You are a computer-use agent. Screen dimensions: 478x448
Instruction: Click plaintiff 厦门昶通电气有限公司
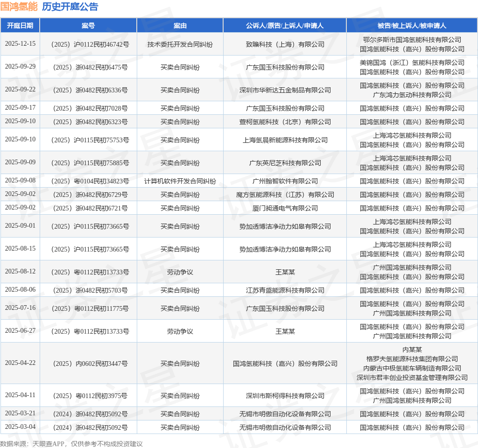pos(285,209)
